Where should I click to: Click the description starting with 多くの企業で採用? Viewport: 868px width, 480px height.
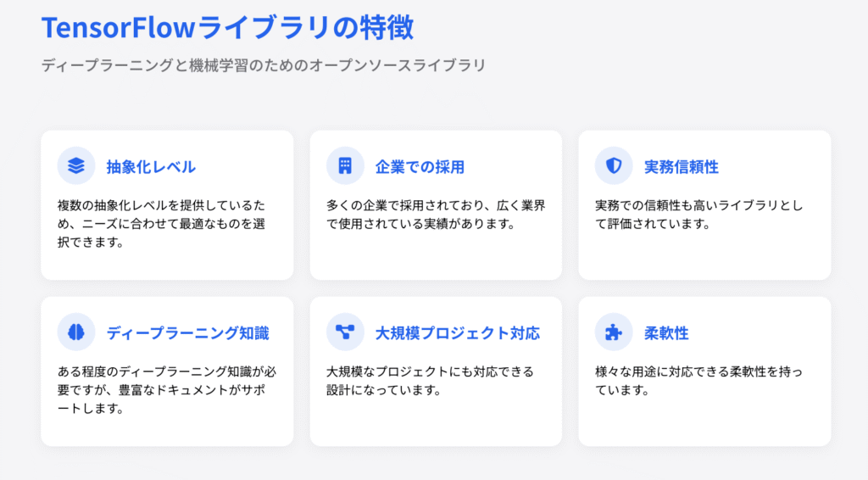[x=435, y=215]
